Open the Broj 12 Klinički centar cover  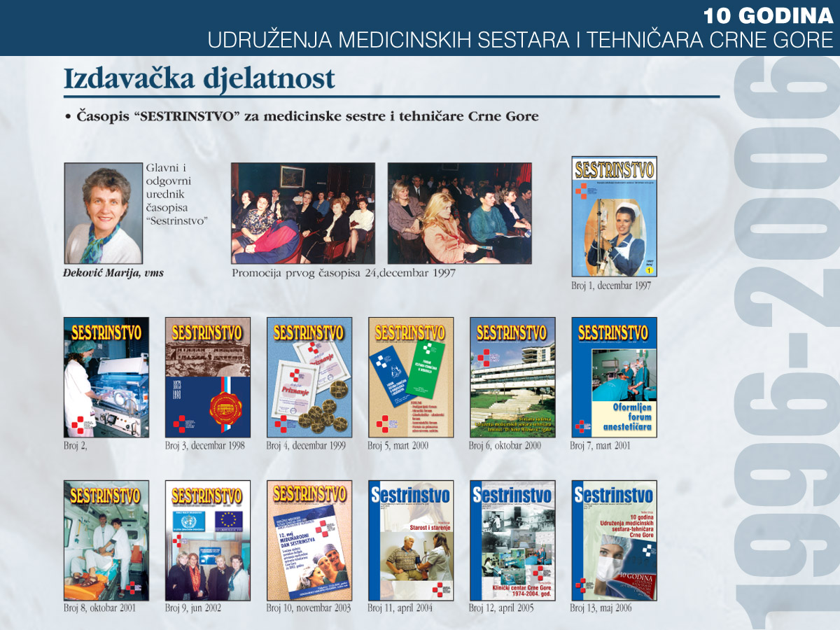[512, 540]
